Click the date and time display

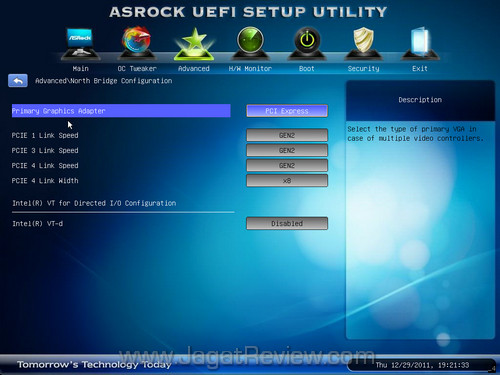click(422, 365)
